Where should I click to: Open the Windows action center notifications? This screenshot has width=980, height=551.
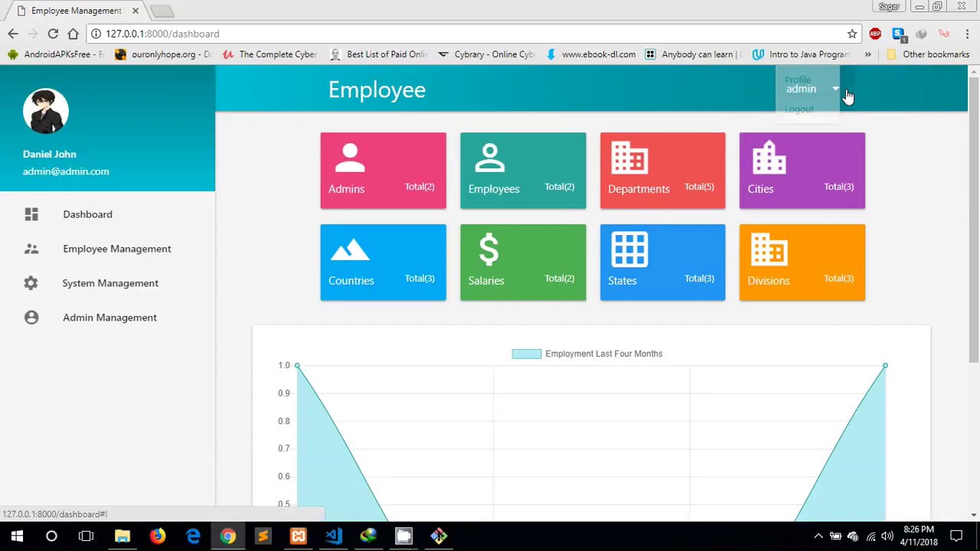[x=956, y=536]
